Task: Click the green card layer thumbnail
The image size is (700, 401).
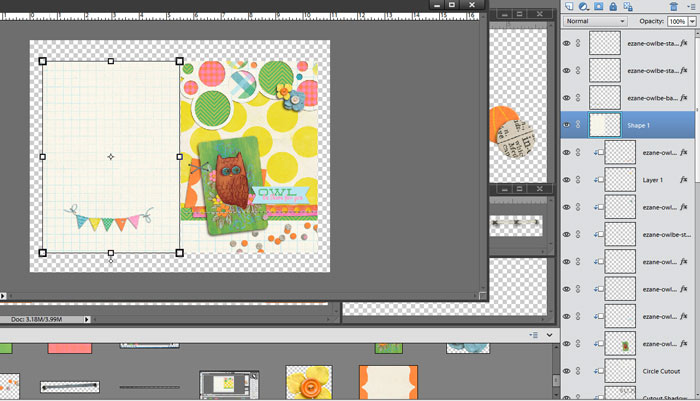Action: [620, 343]
